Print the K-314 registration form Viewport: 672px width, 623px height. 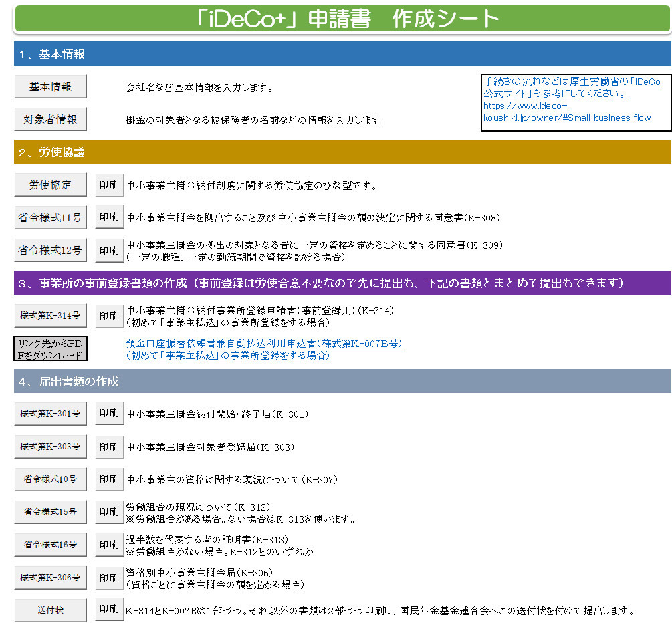pyautogui.click(x=109, y=316)
